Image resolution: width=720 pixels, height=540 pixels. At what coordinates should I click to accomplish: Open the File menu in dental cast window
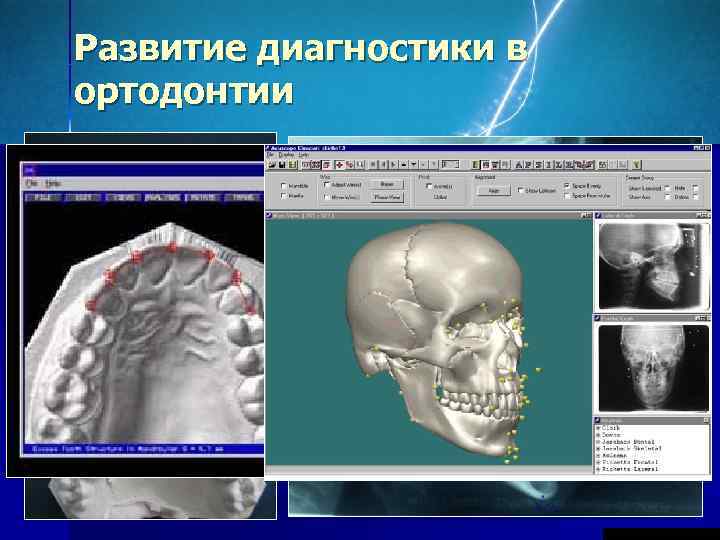(32, 183)
